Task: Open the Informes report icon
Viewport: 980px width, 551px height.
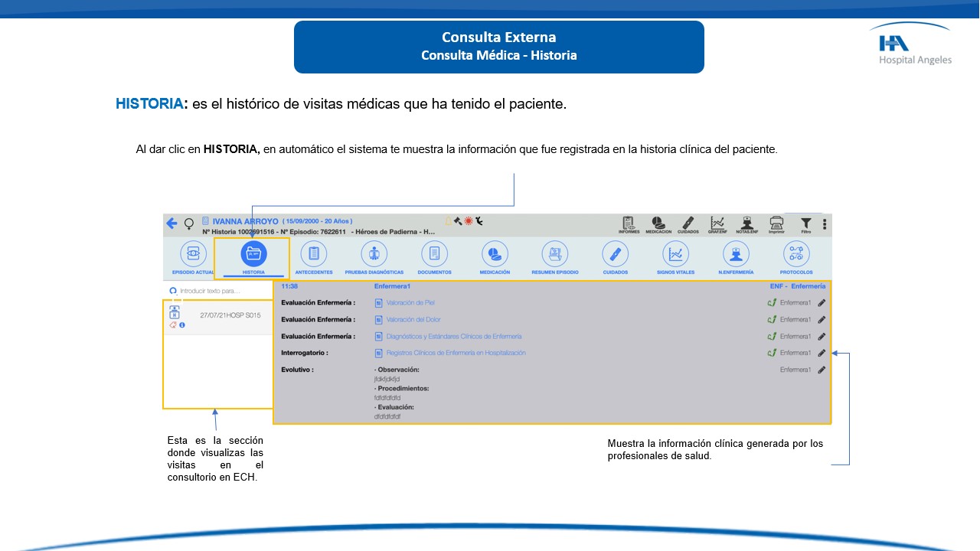Action: pyautogui.click(x=629, y=223)
